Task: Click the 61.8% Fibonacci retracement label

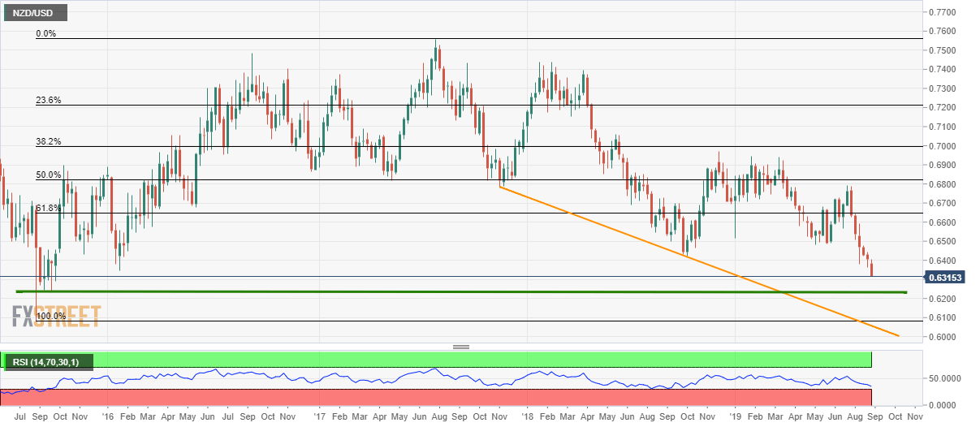Action: coord(48,209)
